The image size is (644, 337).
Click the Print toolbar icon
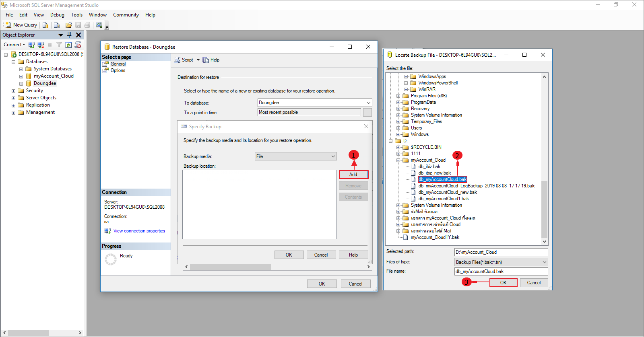click(x=87, y=25)
